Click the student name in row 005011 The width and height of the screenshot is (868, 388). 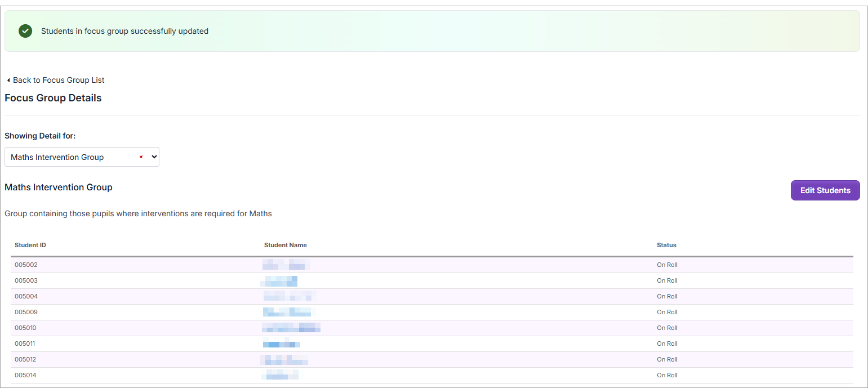[x=281, y=344]
